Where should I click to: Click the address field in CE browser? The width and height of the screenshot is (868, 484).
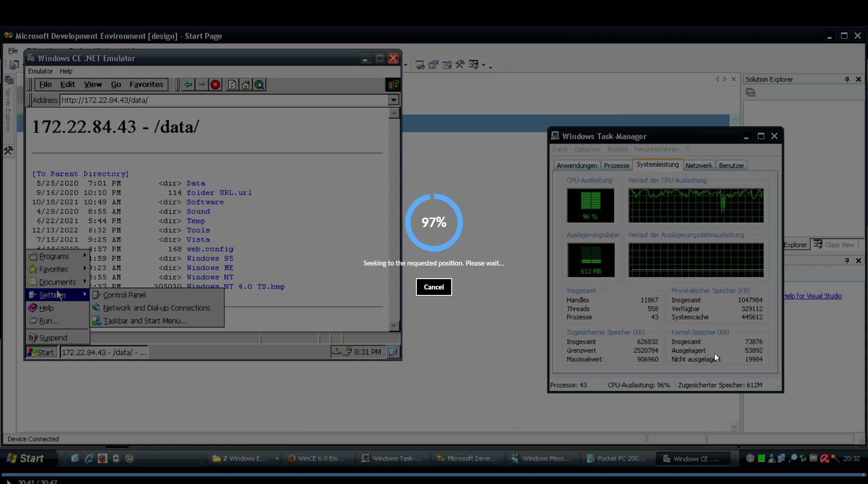tap(224, 100)
